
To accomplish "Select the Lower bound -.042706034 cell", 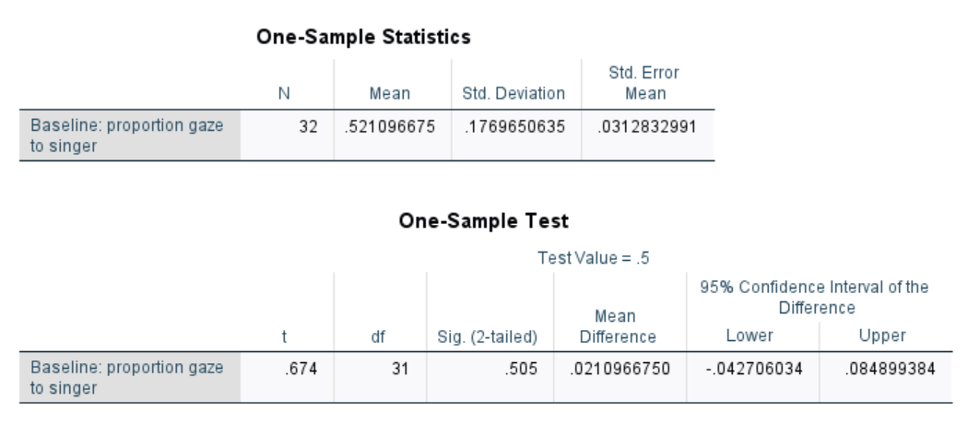I will tap(753, 377).
